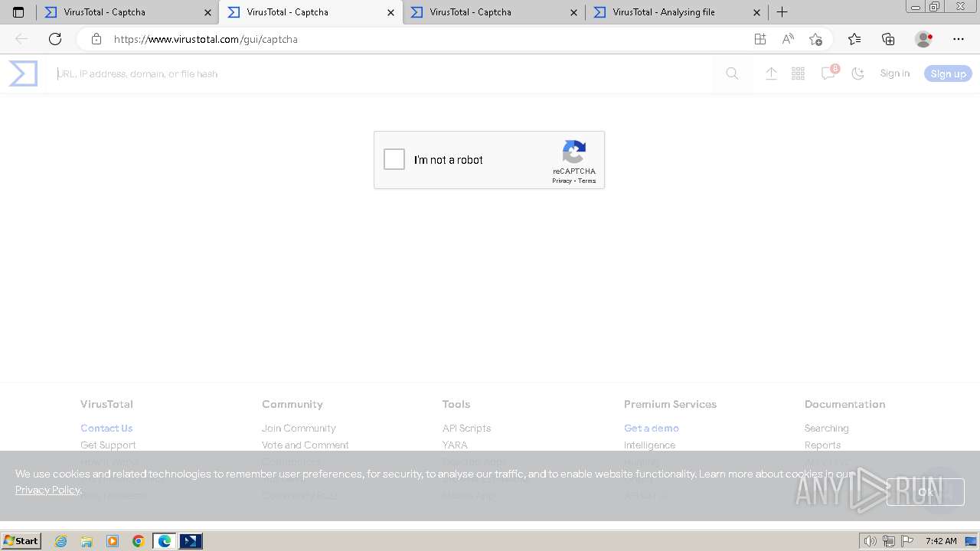Open the Windows Start menu
This screenshot has height=551, width=980.
[21, 541]
